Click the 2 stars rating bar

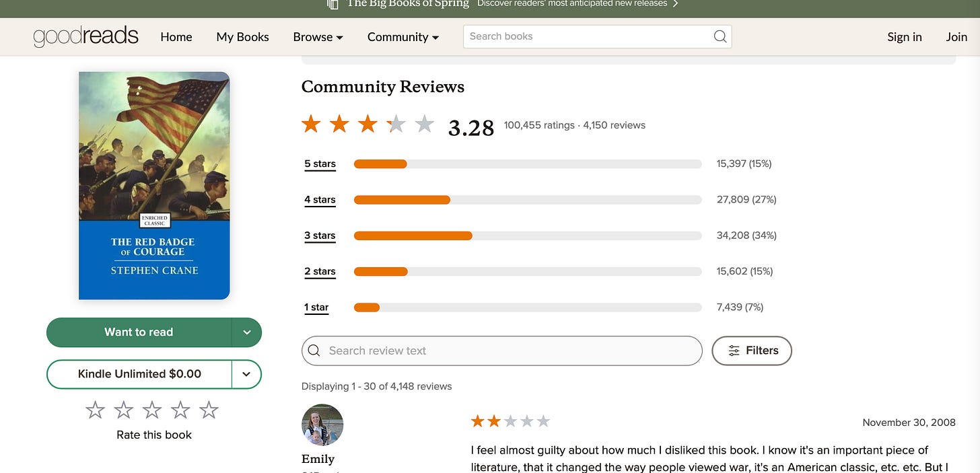(x=528, y=272)
